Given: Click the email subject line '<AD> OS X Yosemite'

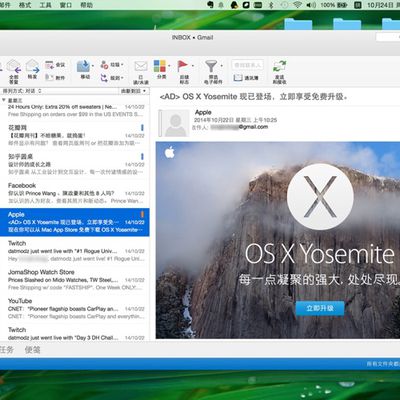Looking at the screenshot, I should coord(254,97).
